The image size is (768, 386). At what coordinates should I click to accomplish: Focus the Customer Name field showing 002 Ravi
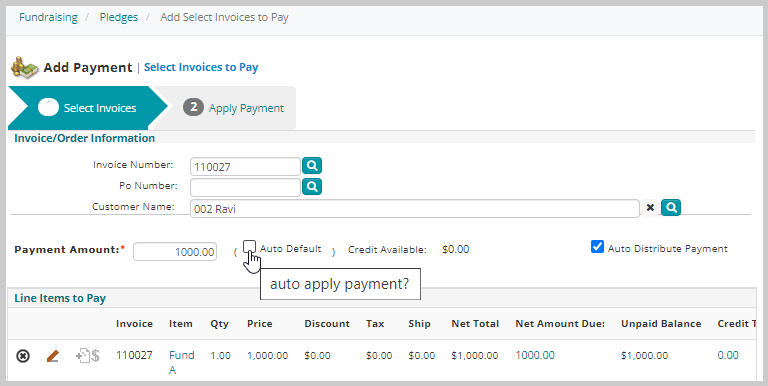pyautogui.click(x=414, y=209)
